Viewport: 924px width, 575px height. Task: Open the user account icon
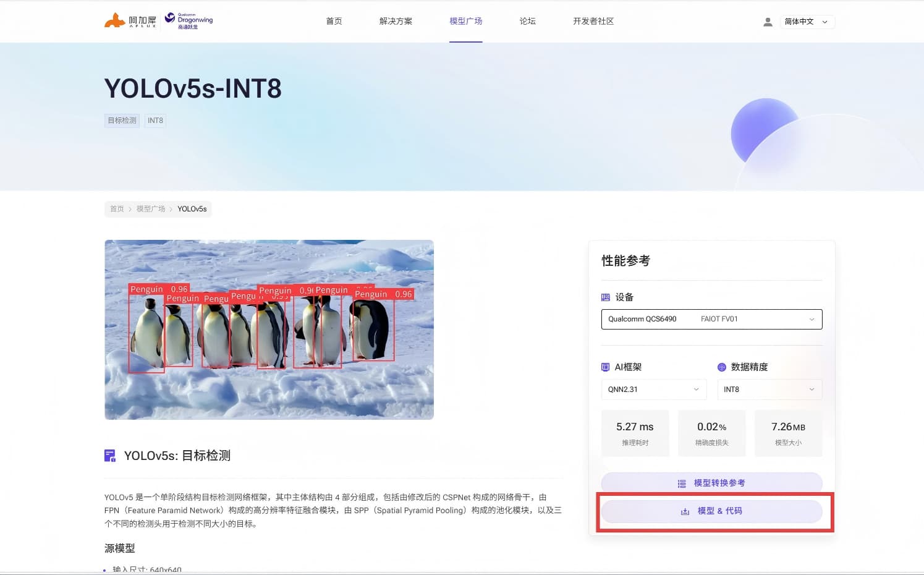pyautogui.click(x=768, y=22)
